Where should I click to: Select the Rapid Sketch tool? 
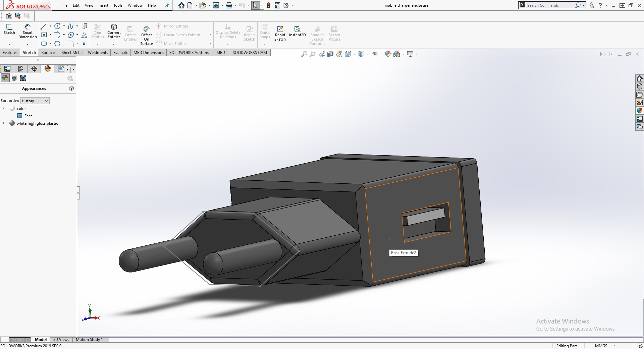pyautogui.click(x=280, y=33)
